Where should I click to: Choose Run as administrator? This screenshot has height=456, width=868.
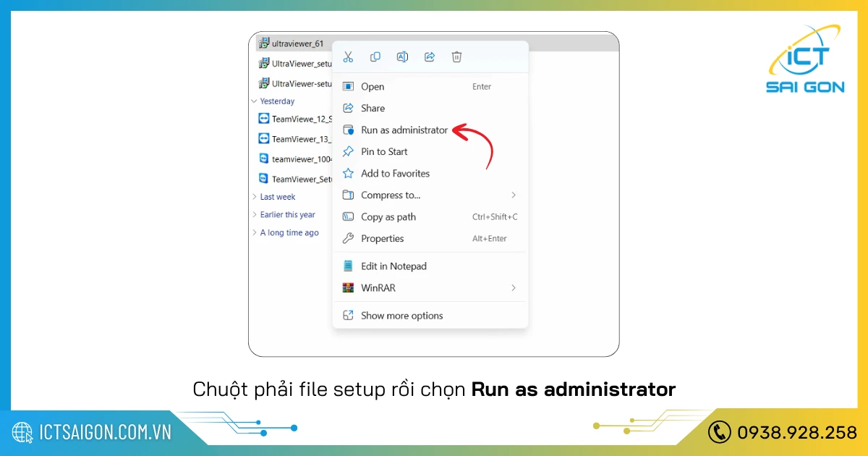(430, 130)
